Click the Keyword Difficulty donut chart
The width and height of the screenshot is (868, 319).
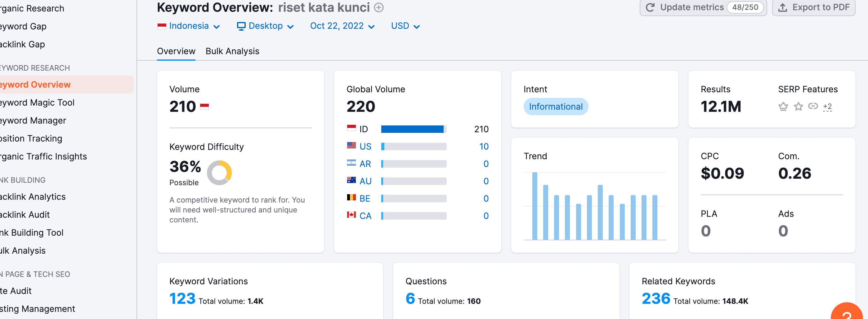tap(219, 173)
